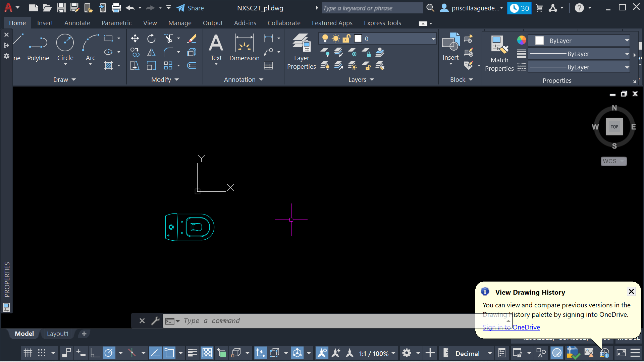Toggle the drawing grid display

point(28,353)
